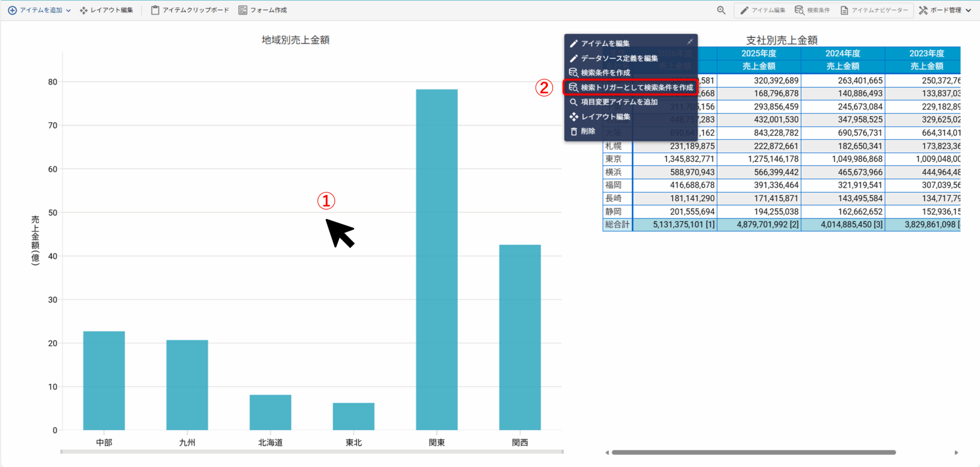
Task: Click the ボード管理 tools icon
Action: (922, 9)
